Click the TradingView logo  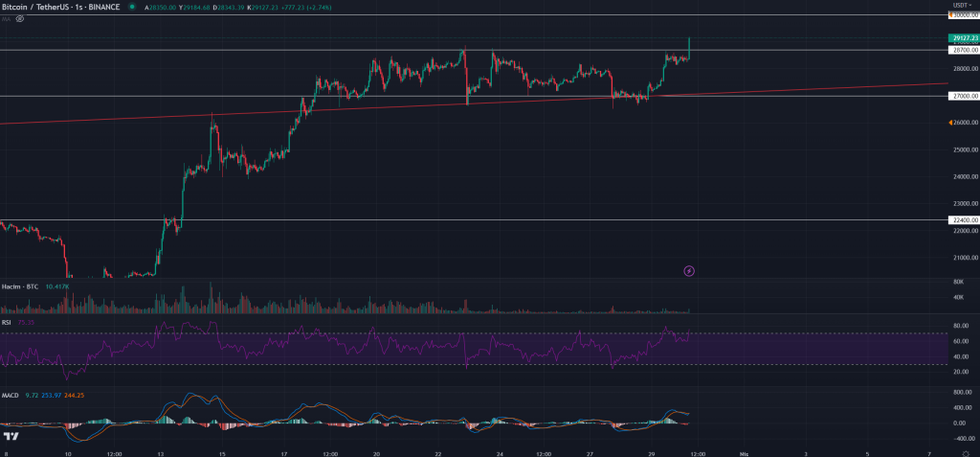(12, 437)
